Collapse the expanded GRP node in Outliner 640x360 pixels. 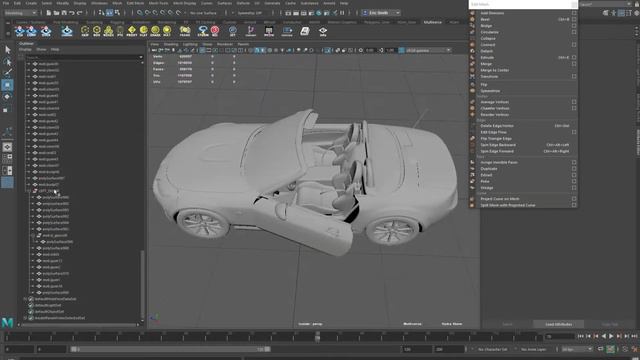(29, 191)
